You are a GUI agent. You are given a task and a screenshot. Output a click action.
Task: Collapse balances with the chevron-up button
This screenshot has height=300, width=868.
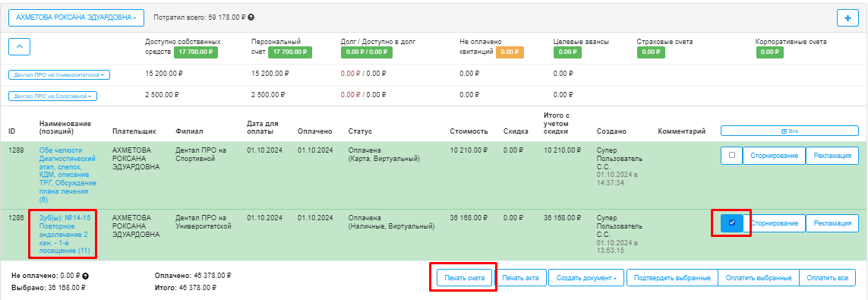coord(20,47)
